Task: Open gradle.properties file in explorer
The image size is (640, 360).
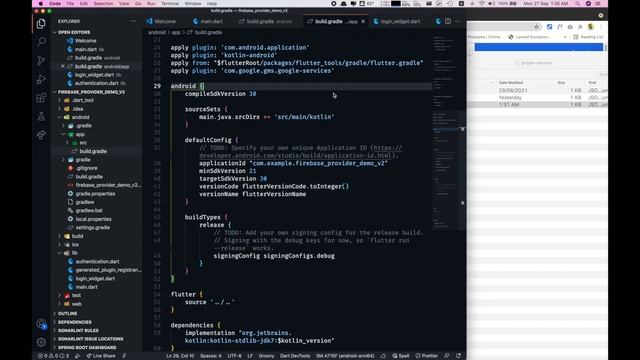Action: tap(95, 194)
